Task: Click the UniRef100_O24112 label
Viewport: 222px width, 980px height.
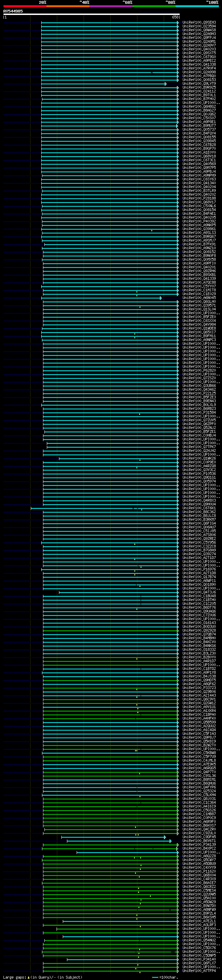Action: tap(199, 91)
